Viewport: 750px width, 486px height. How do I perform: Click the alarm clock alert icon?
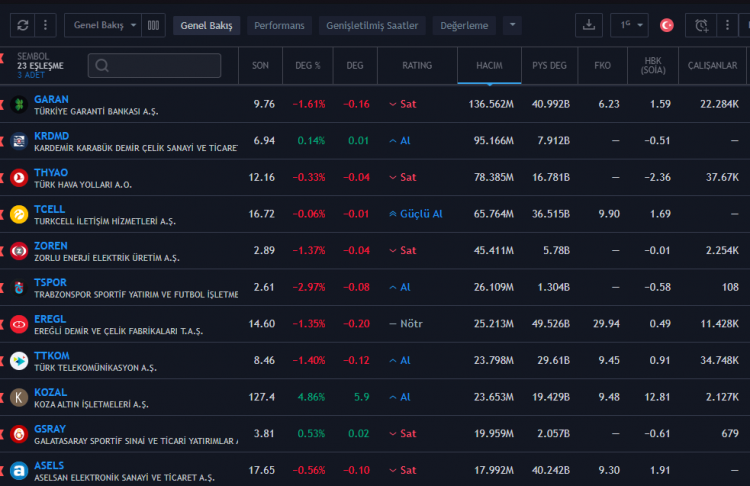[x=701, y=25]
